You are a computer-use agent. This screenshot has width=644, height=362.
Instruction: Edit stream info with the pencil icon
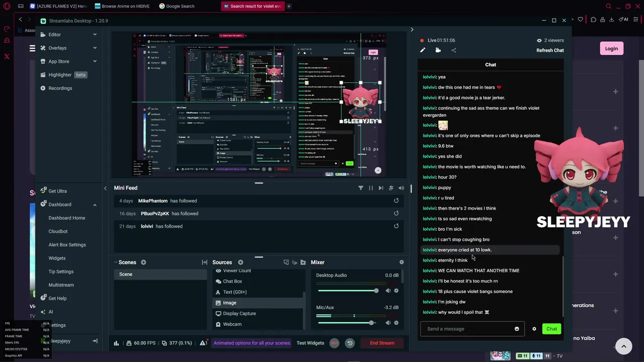pyautogui.click(x=423, y=50)
